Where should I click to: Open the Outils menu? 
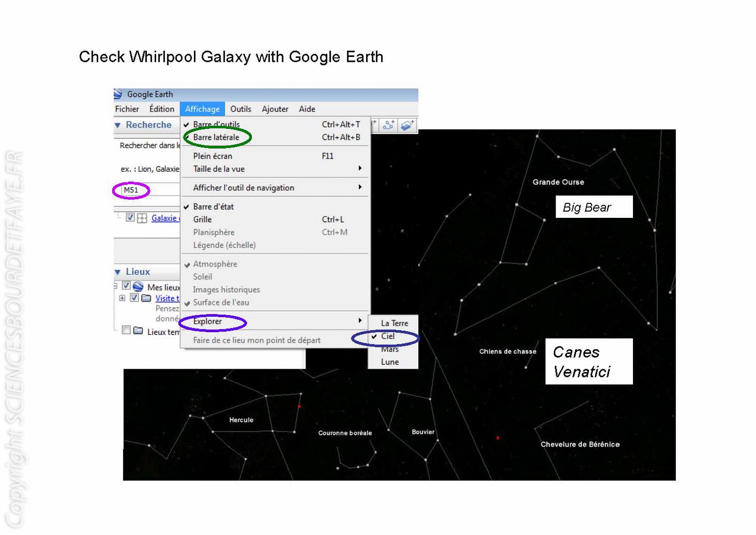coord(240,109)
